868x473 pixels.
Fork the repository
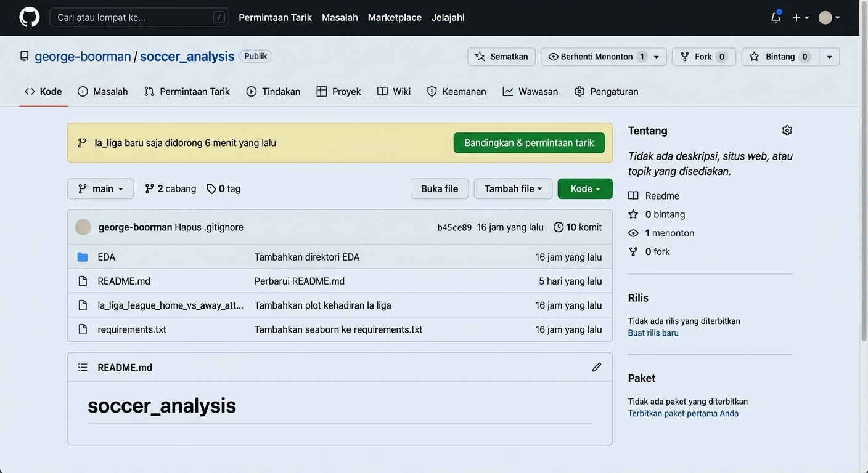coord(704,57)
